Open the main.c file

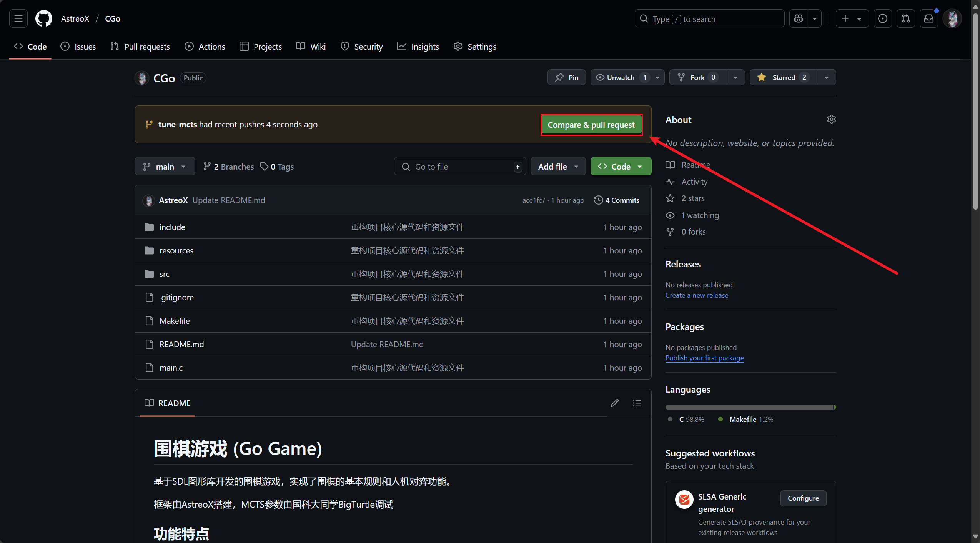[171, 368]
